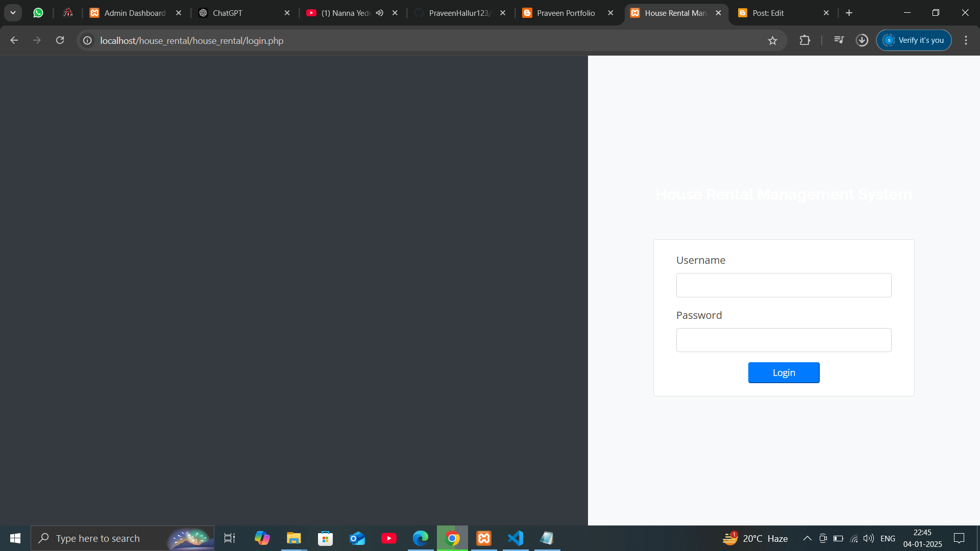The image size is (980, 551).
Task: Switch to the Admin Dashboard tab
Action: (134, 13)
